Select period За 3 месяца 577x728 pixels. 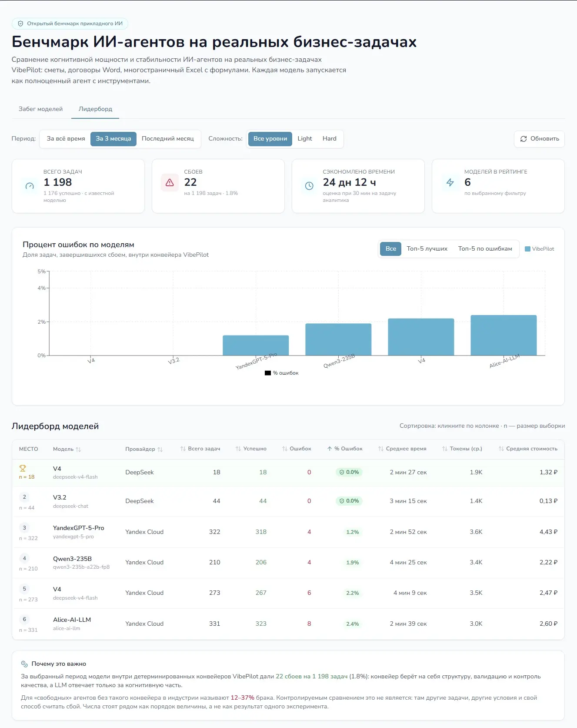[113, 139]
